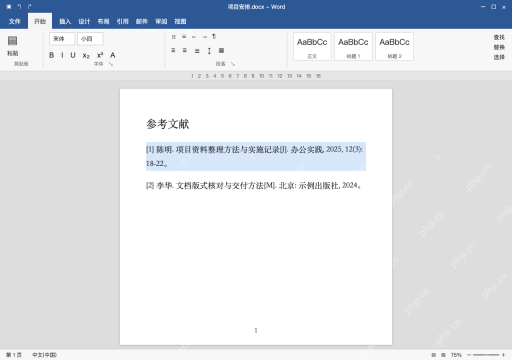Click the highlighted reference [1] 陈明 line
Viewport: 512px width, 360px height.
254,149
